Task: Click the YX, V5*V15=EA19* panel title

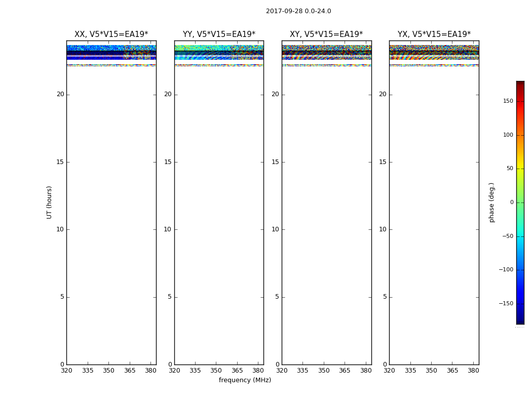Action: point(434,34)
